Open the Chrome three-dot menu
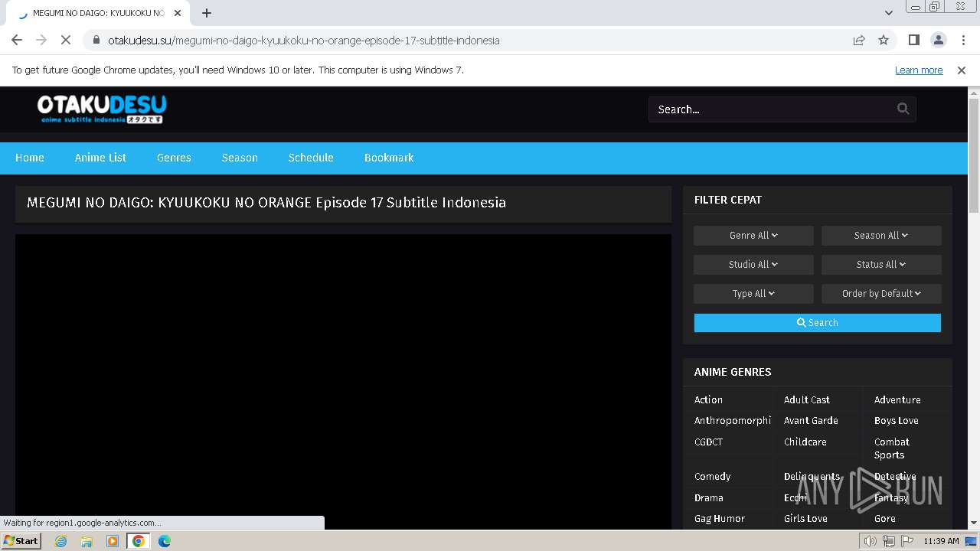 pyautogui.click(x=962, y=40)
